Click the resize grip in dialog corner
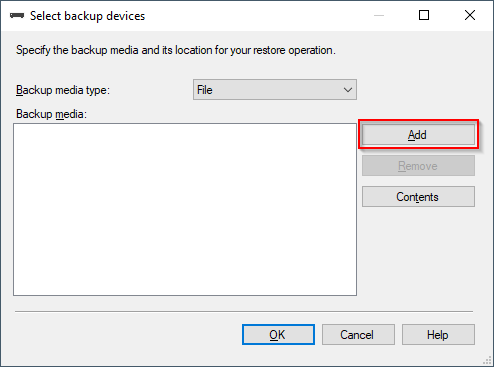This screenshot has width=494, height=367. (488, 361)
